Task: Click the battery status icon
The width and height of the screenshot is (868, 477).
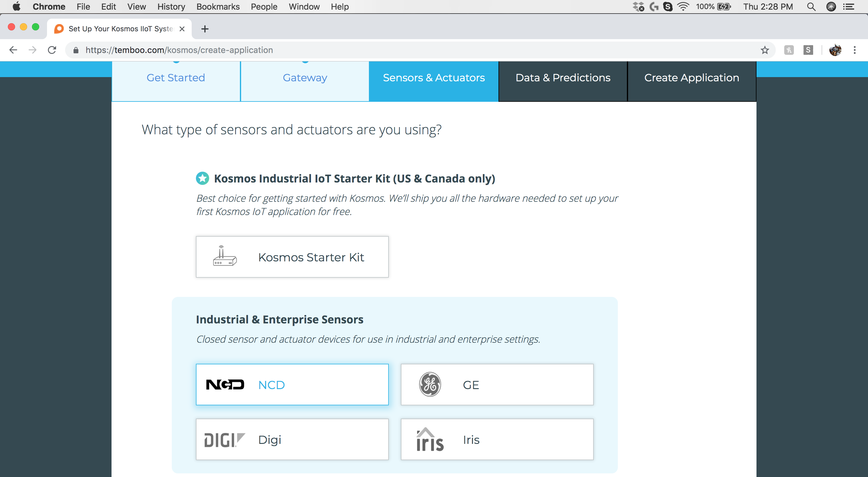Action: [724, 6]
